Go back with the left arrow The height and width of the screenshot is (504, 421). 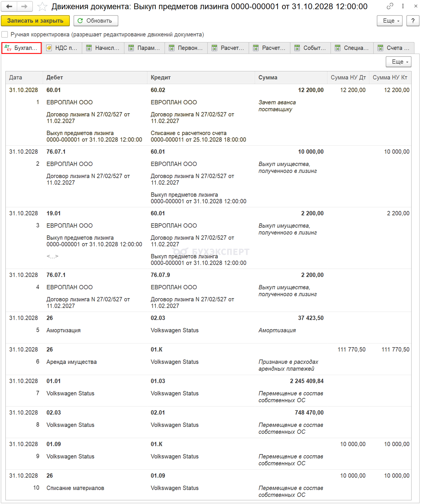(9, 7)
